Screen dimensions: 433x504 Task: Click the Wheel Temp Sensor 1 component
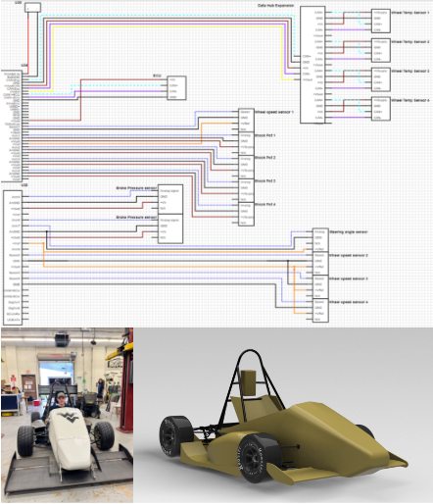[381, 21]
